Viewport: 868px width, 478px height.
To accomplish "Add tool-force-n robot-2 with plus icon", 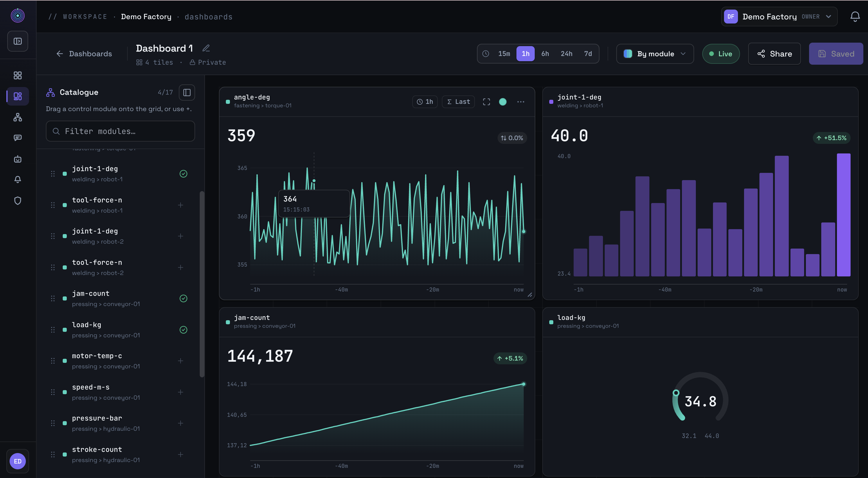I will [181, 267].
